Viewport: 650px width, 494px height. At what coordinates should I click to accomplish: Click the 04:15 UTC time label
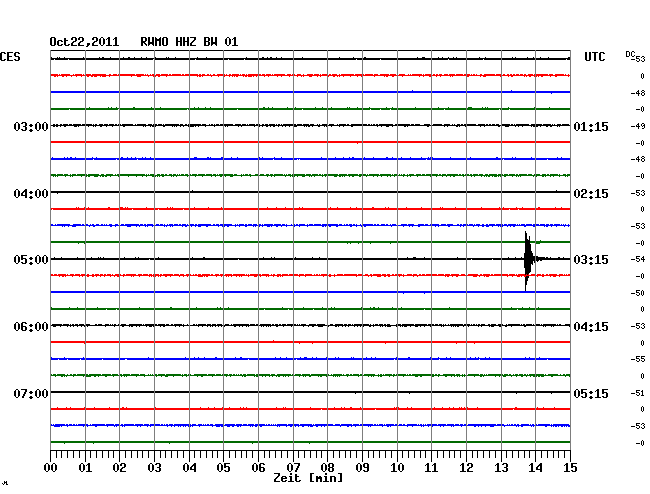[x=591, y=327]
